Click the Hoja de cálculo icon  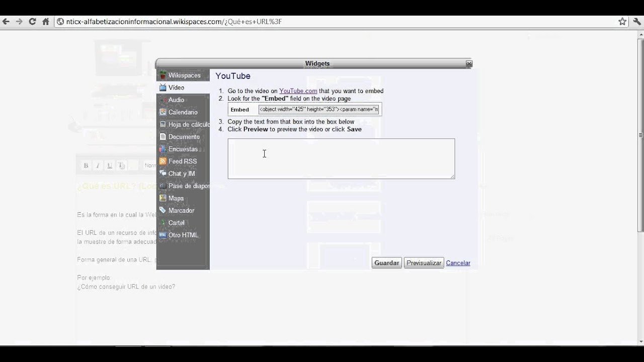[x=163, y=125]
